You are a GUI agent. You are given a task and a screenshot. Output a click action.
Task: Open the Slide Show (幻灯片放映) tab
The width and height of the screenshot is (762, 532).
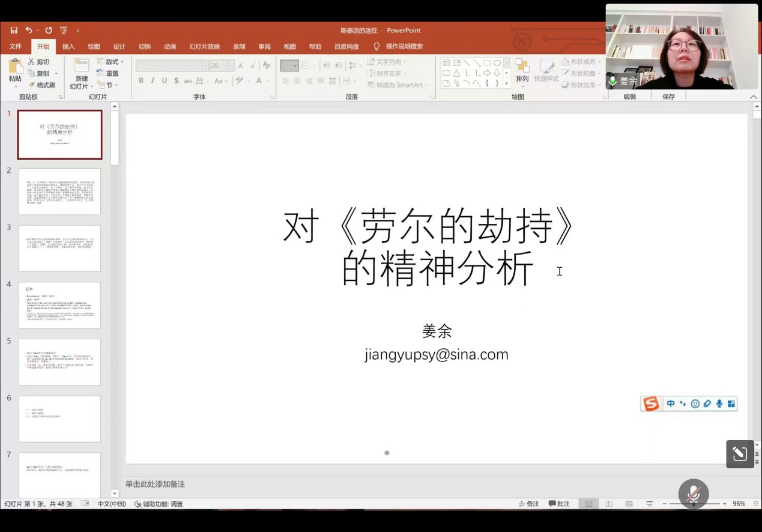(x=204, y=46)
